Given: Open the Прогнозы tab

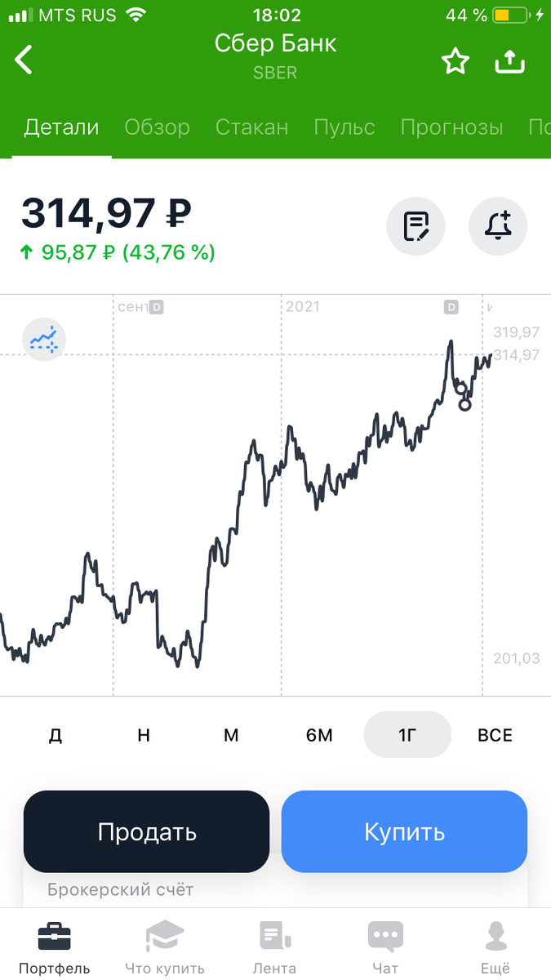Looking at the screenshot, I should coord(452,127).
